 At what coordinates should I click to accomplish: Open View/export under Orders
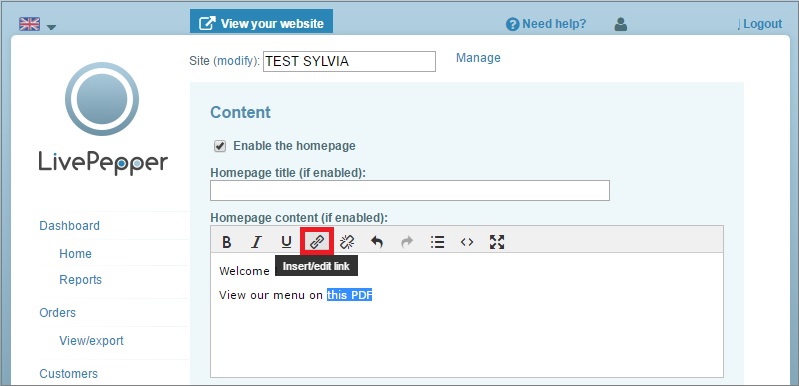tap(91, 341)
